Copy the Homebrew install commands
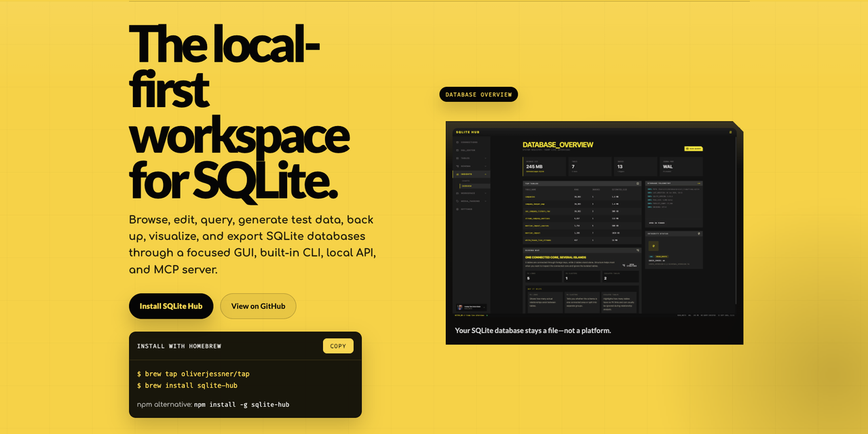868x434 pixels. coord(338,346)
